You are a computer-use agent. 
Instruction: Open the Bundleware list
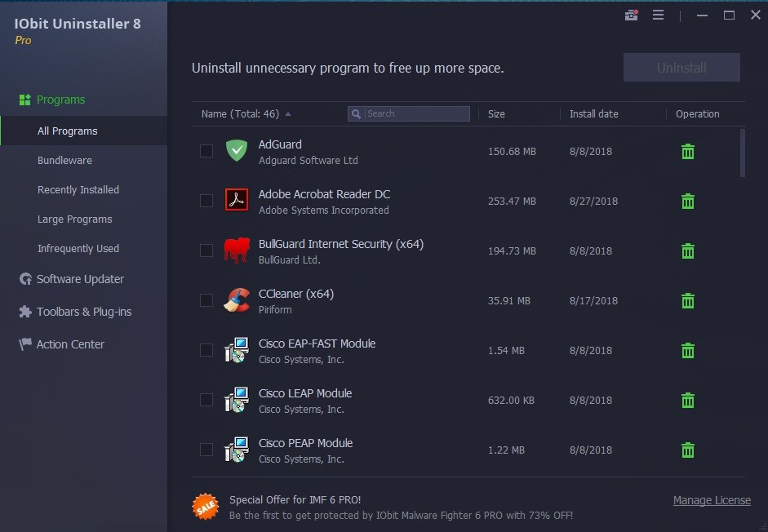[x=64, y=160]
